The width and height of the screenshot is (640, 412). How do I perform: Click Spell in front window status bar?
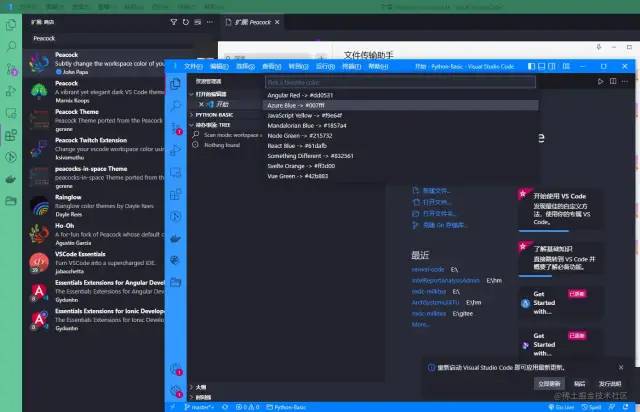tap(591, 407)
